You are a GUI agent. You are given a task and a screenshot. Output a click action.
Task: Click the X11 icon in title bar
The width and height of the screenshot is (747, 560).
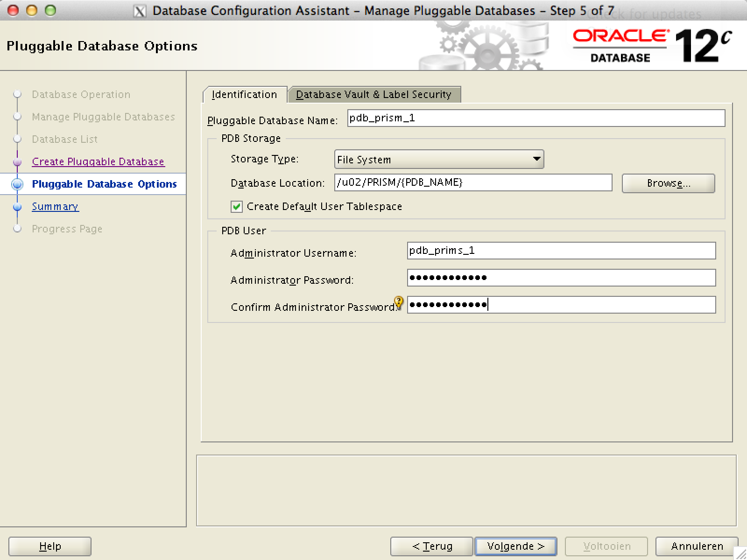coord(140,11)
